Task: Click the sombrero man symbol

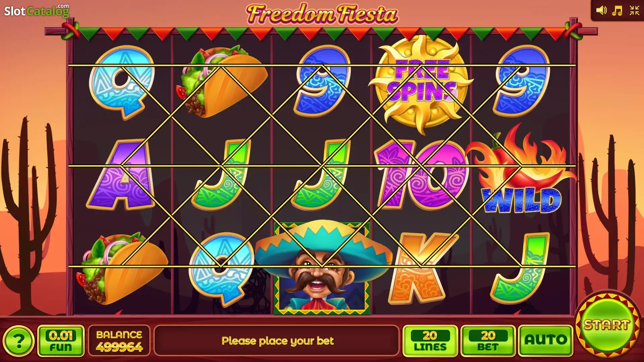Action: (x=322, y=267)
